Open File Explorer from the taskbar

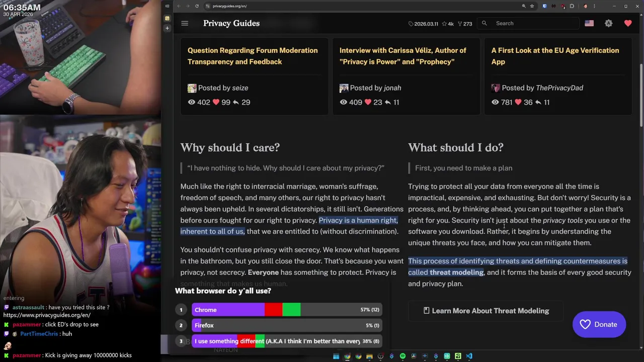coord(369,356)
